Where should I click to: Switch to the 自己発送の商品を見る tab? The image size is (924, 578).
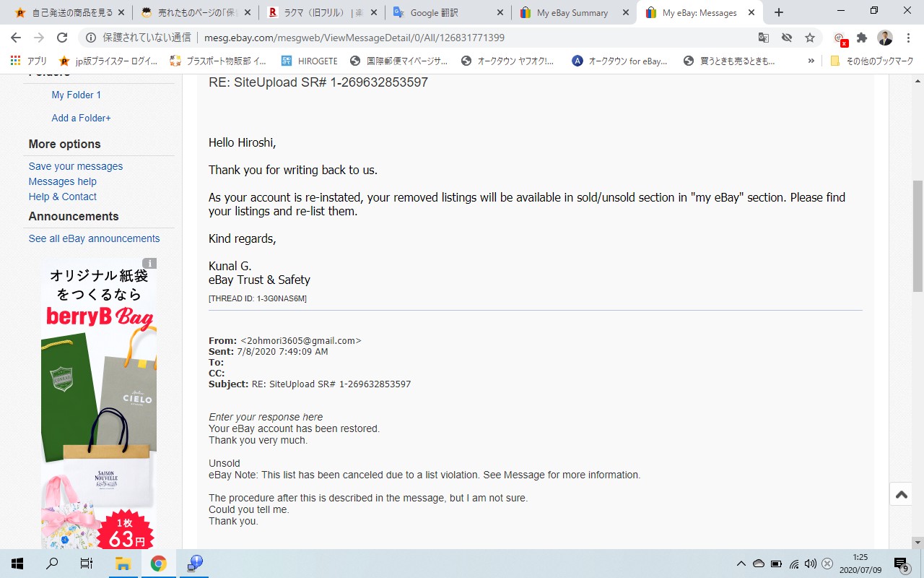pos(69,12)
